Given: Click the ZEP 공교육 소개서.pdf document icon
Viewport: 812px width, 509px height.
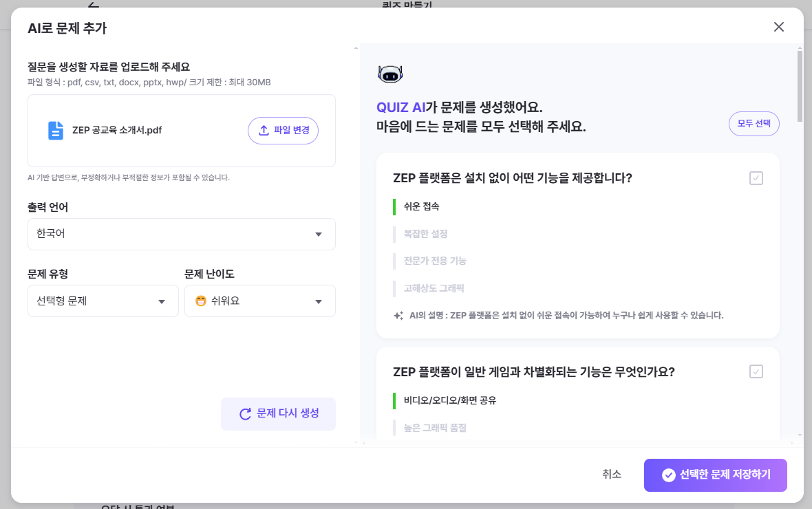Looking at the screenshot, I should (56, 131).
